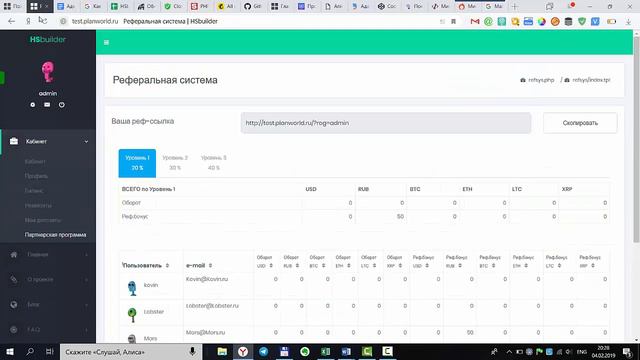Click the Lobster user avatar
This screenshot has height=360, width=640.
(x=132, y=314)
